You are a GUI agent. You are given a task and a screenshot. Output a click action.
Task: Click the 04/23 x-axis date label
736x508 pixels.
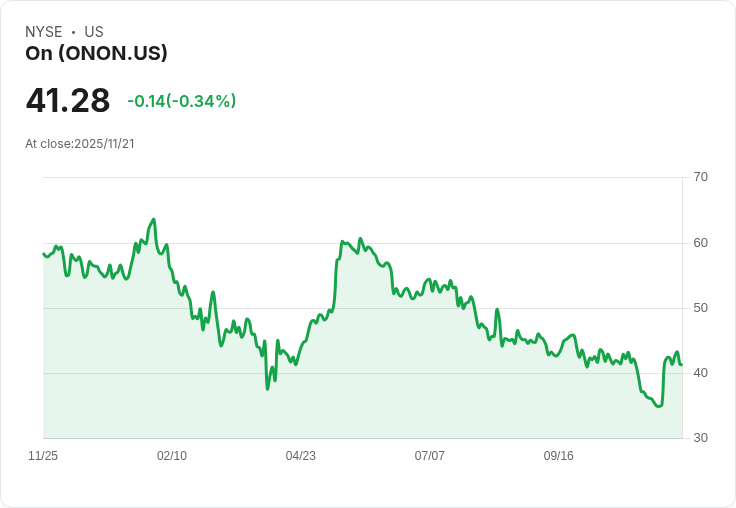pyautogui.click(x=300, y=455)
